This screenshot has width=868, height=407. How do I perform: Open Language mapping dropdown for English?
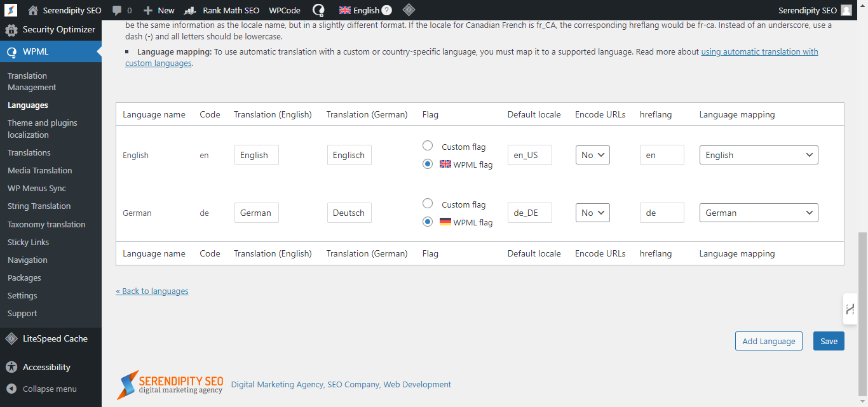coord(759,155)
